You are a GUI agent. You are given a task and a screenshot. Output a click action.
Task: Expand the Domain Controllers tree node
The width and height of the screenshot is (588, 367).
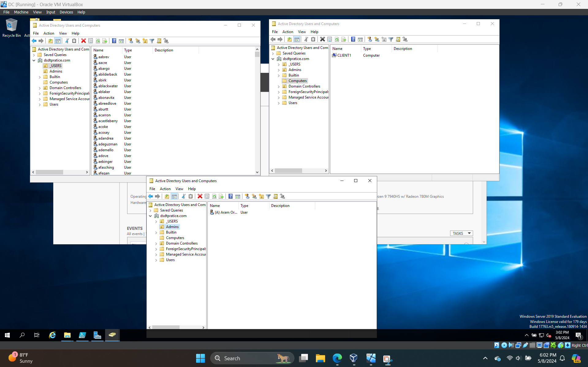(x=40, y=88)
